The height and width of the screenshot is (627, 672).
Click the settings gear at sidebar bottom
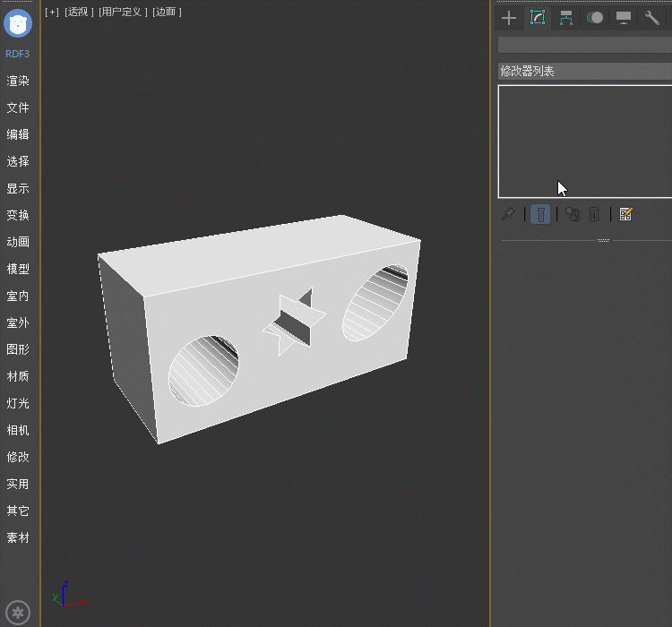pyautogui.click(x=19, y=613)
